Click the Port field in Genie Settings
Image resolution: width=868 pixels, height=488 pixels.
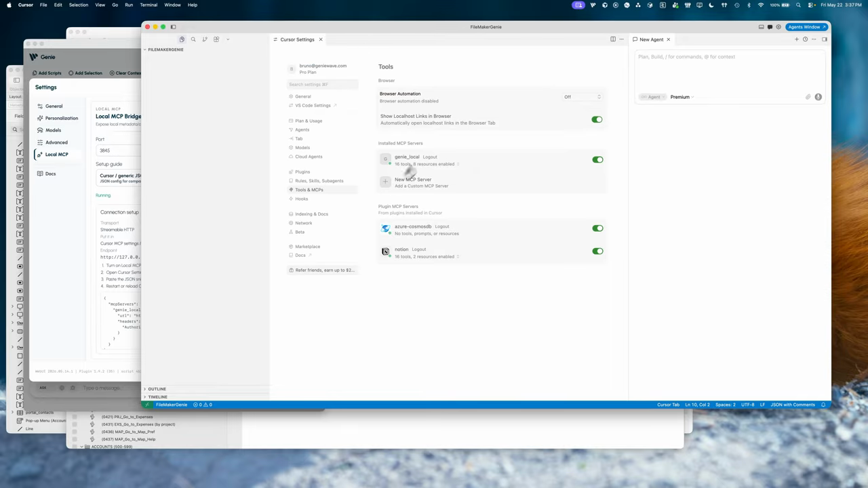[119, 150]
